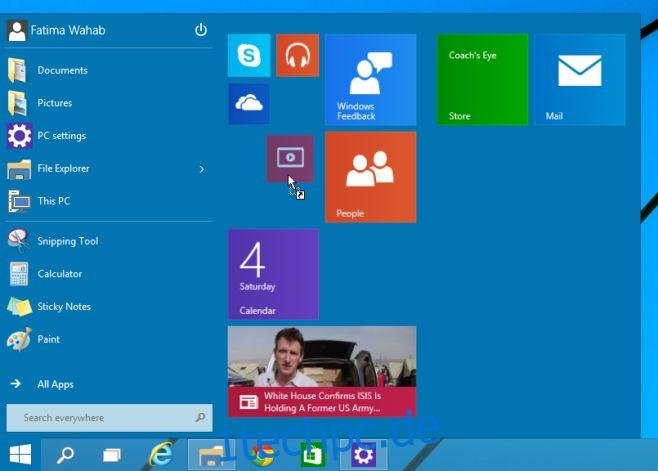Launch Paint from the Start menu
The height and width of the screenshot is (471, 658).
pos(109,339)
